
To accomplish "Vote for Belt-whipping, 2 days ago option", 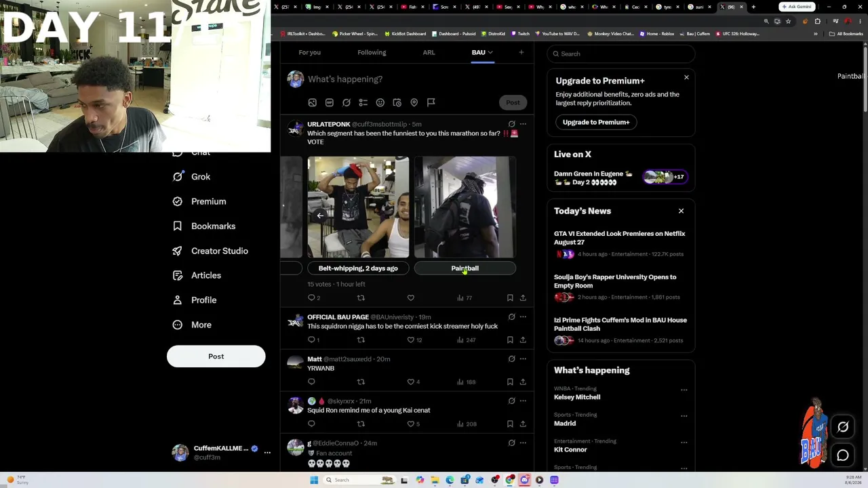I will [x=358, y=268].
